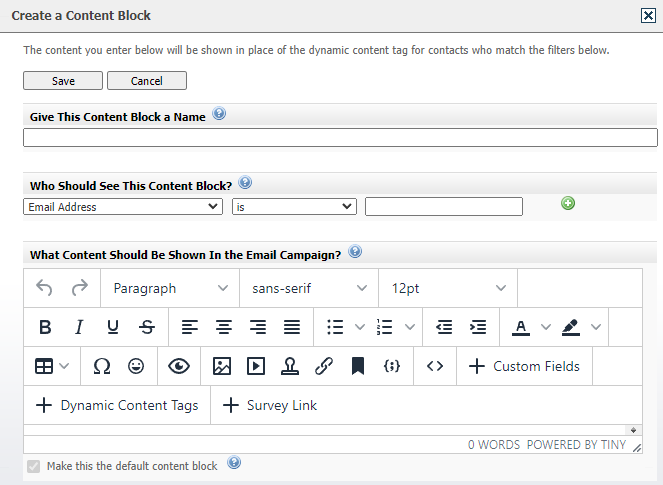Toggle Strikethrough formatting
The image size is (663, 485).
coord(147,327)
